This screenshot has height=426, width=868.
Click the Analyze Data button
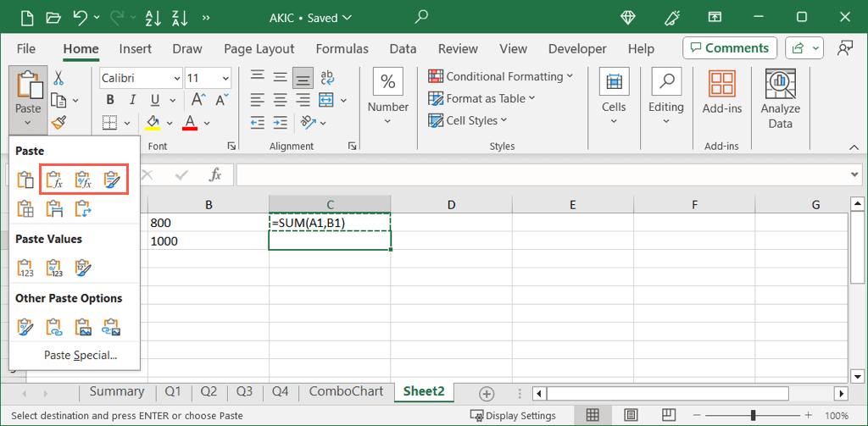pos(780,98)
